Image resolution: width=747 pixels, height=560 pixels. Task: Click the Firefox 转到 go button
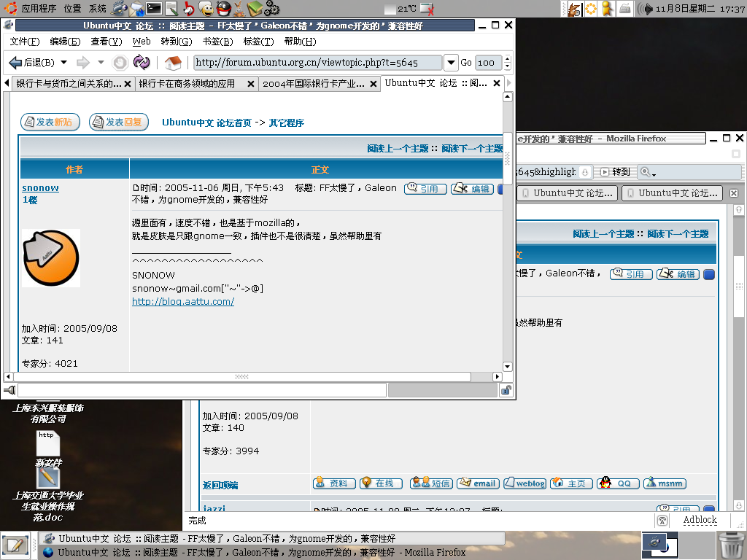pos(615,172)
